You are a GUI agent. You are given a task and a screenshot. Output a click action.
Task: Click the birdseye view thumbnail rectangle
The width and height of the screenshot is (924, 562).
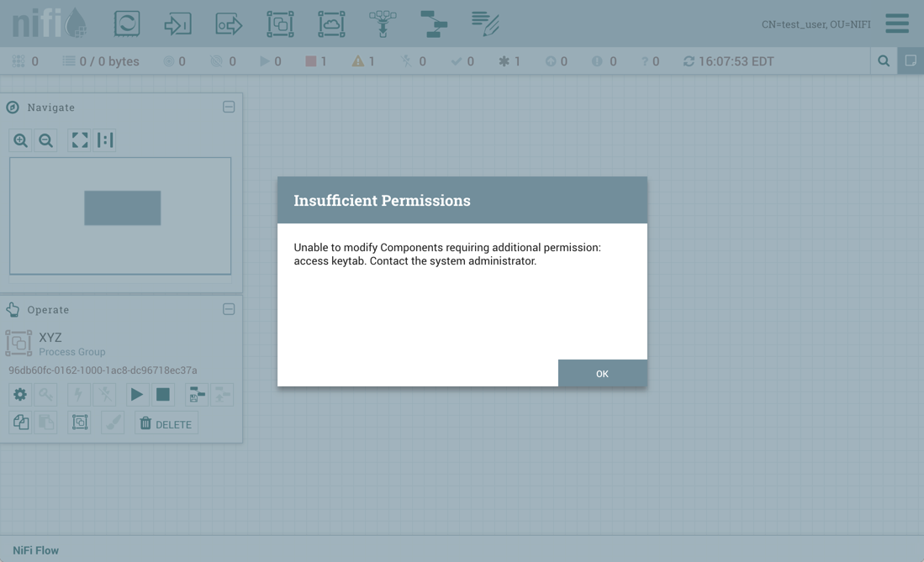pyautogui.click(x=122, y=207)
